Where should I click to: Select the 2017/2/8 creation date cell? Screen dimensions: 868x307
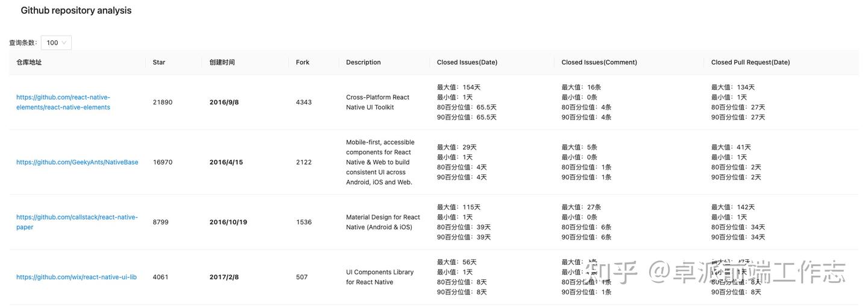pos(224,277)
